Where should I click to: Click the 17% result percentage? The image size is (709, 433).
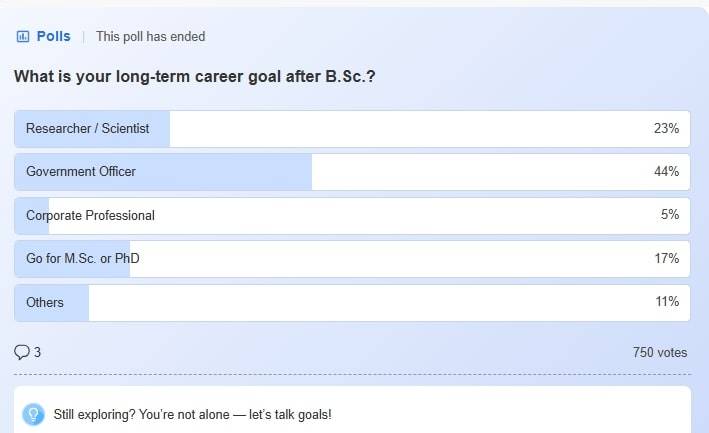coord(666,259)
